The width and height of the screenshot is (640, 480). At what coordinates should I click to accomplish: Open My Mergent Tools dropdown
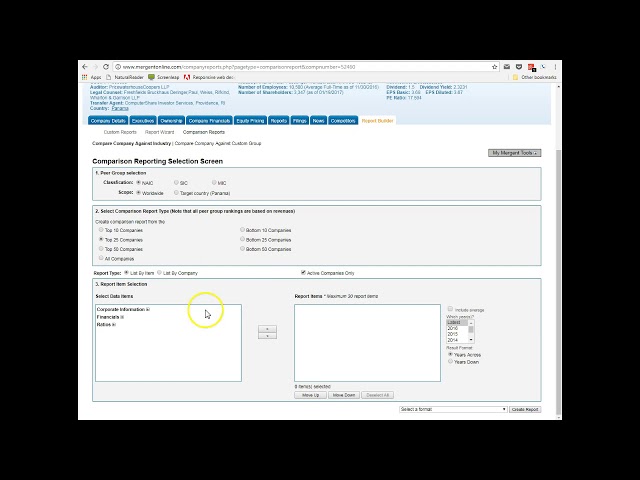tap(514, 153)
